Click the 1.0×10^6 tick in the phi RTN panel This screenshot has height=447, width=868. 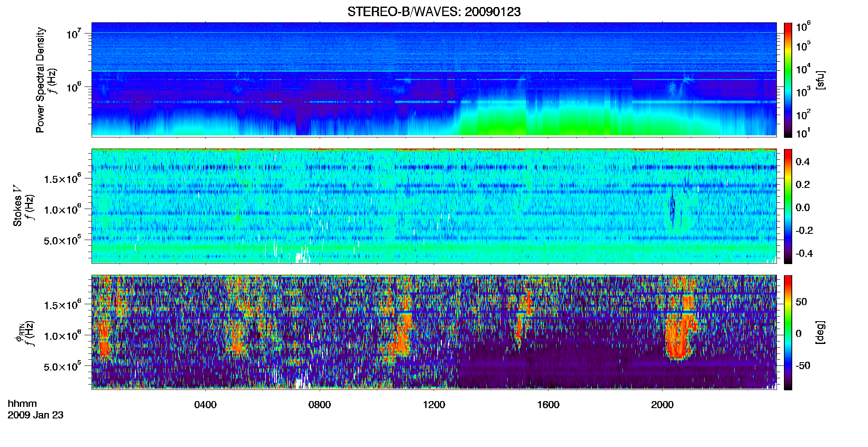63,336
